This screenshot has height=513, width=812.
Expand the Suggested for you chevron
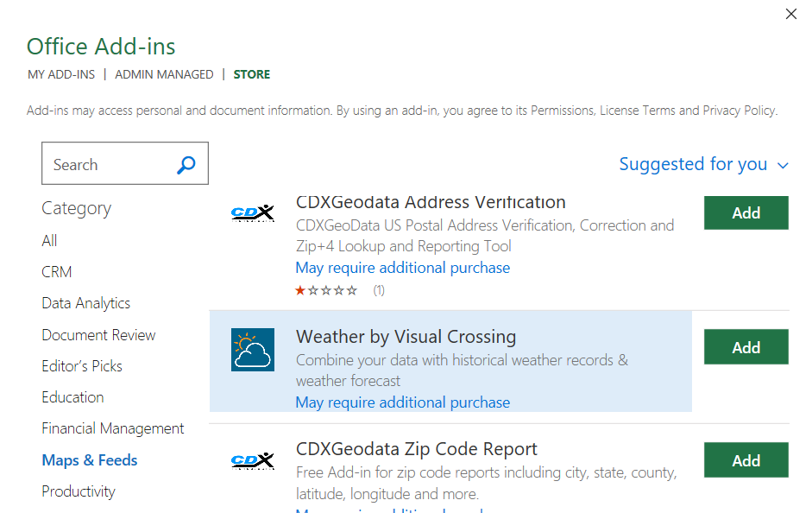coord(783,165)
